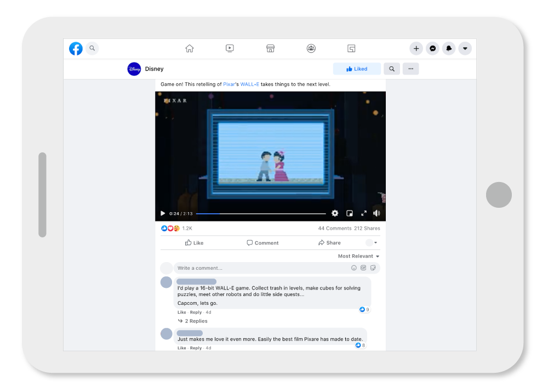Open the Groups section icon
548x392 pixels.
click(x=311, y=48)
